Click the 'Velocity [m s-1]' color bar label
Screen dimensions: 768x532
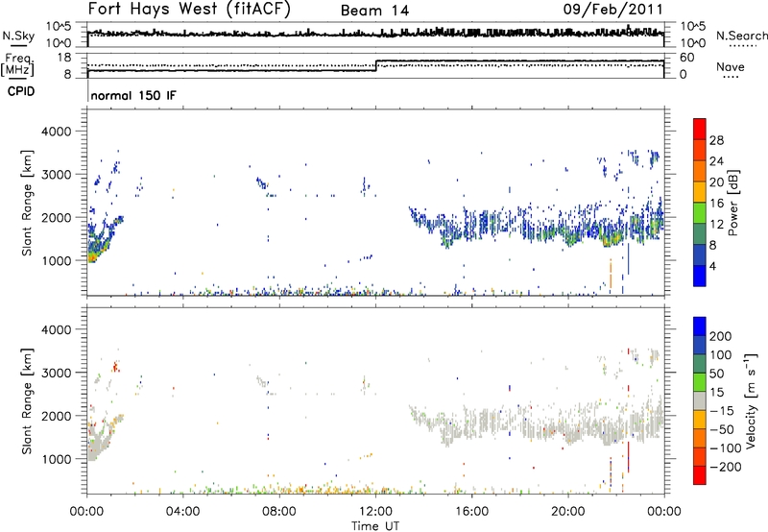[751, 400]
